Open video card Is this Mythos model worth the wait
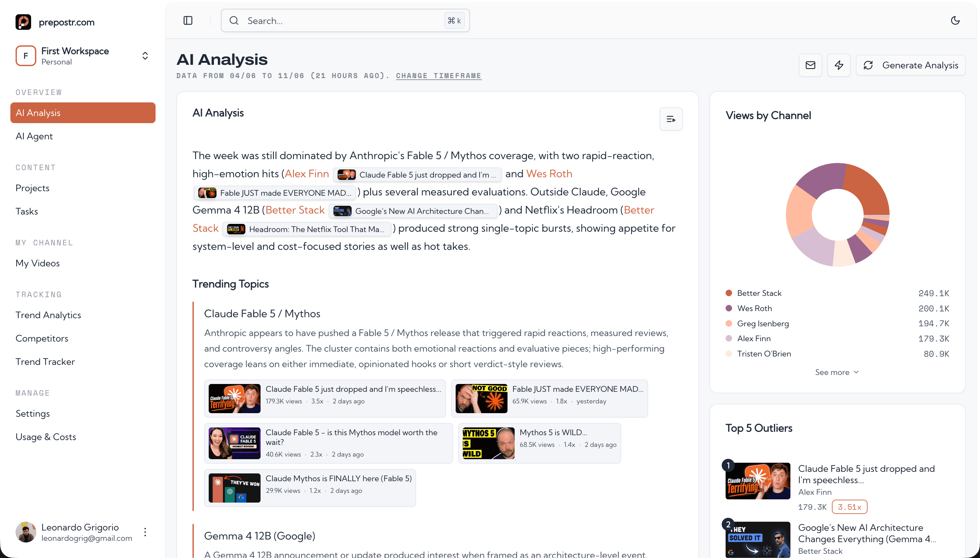Screen dimensions: 980x558 tap(328, 443)
